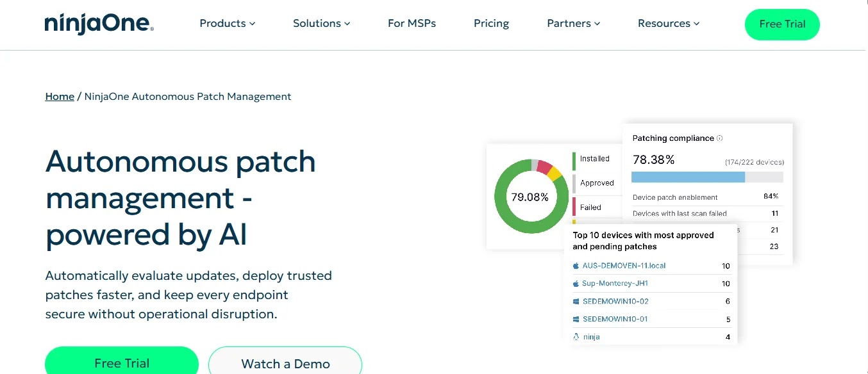The image size is (868, 374).
Task: Click the hero headline Autonomous patch management
Action: tap(181, 197)
